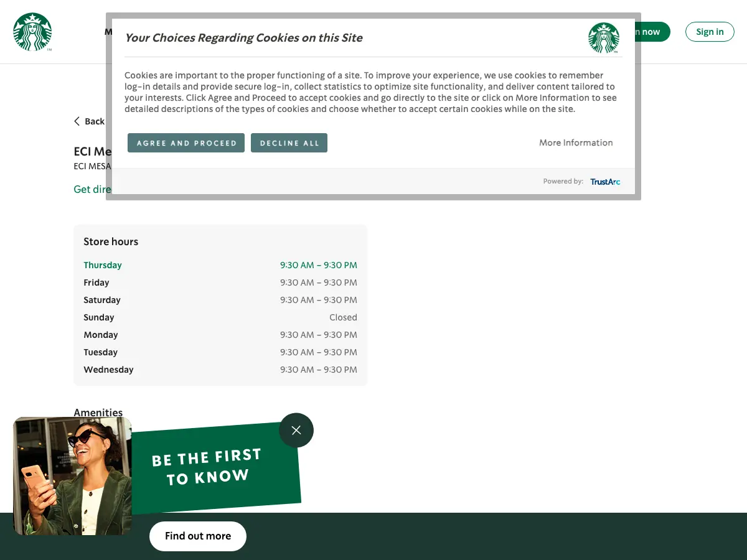Select the Wednesday row label
The width and height of the screenshot is (747, 560).
109,370
